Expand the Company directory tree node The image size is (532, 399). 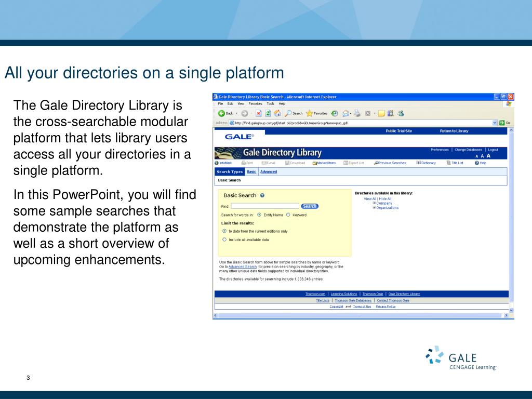[374, 203]
